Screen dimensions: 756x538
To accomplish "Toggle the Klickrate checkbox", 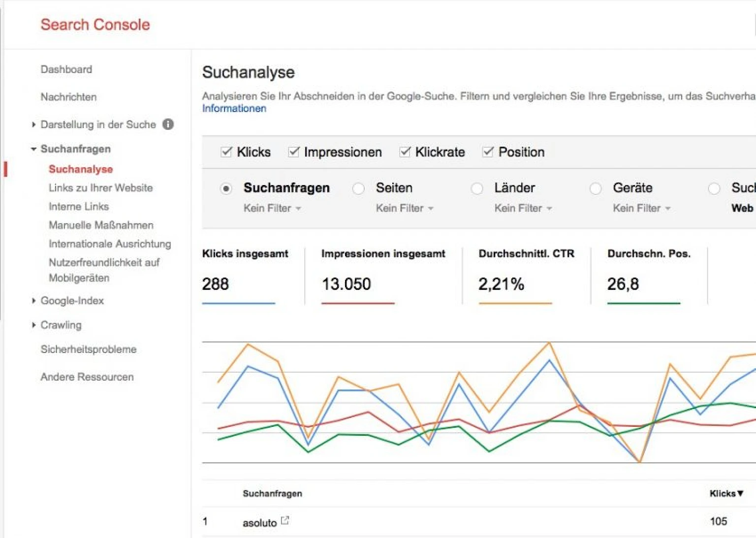I will click(x=405, y=152).
